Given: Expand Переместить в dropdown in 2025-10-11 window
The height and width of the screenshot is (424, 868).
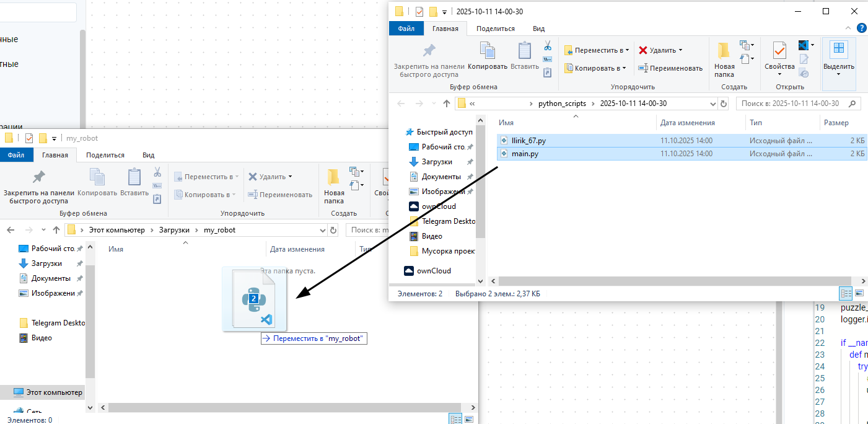Looking at the screenshot, I should [x=627, y=50].
